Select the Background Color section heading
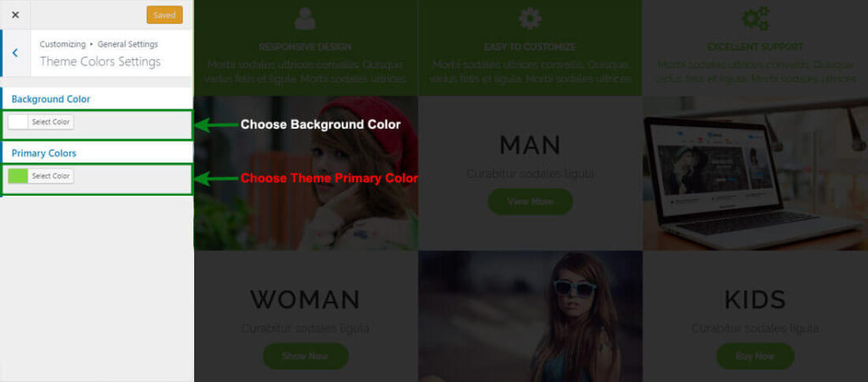Screen dimensions: 868x382 coord(51,99)
